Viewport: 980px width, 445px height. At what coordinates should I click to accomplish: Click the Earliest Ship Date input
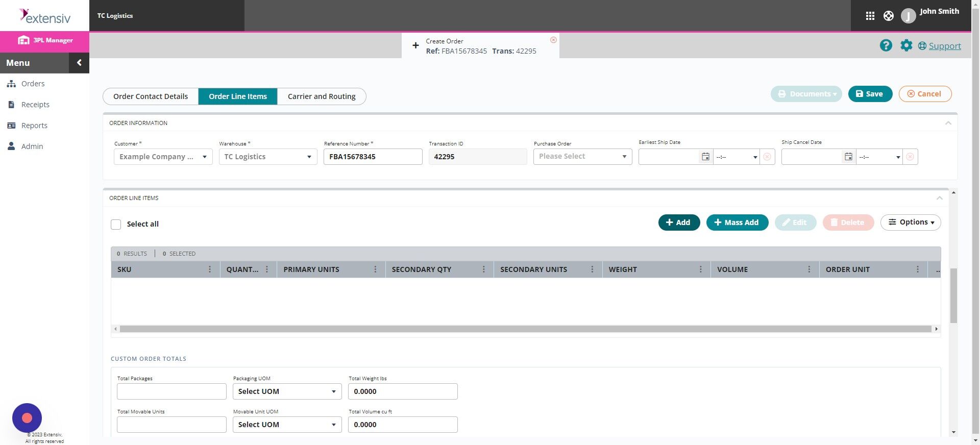(669, 157)
